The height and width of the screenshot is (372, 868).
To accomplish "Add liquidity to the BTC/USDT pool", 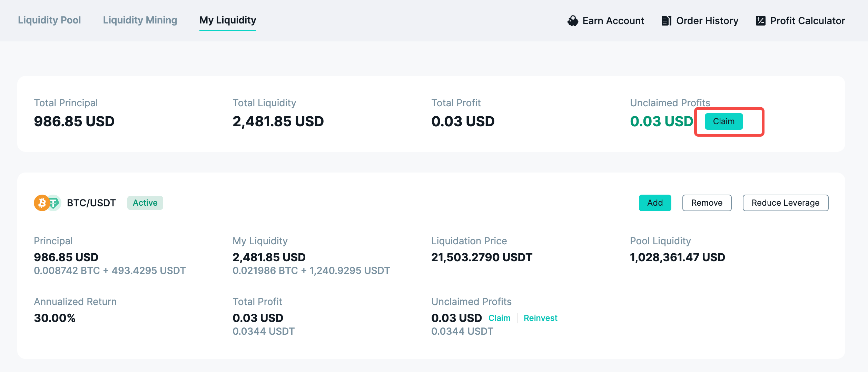I will pyautogui.click(x=654, y=203).
